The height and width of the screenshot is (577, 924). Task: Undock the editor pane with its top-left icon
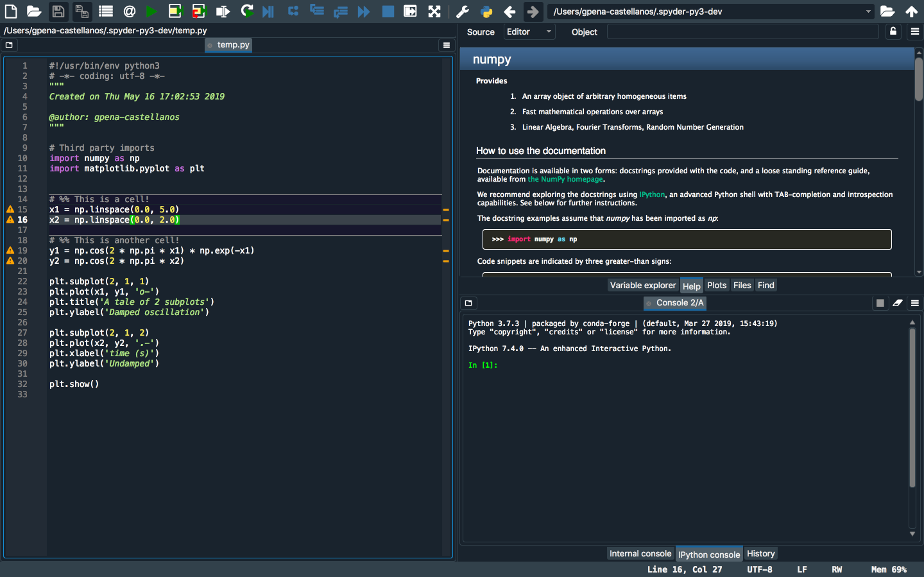click(9, 45)
